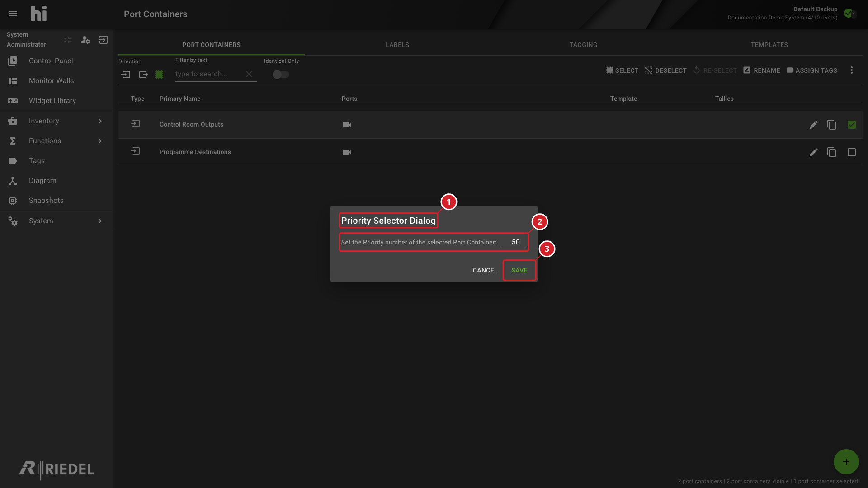Clear the search filter text

tap(249, 74)
